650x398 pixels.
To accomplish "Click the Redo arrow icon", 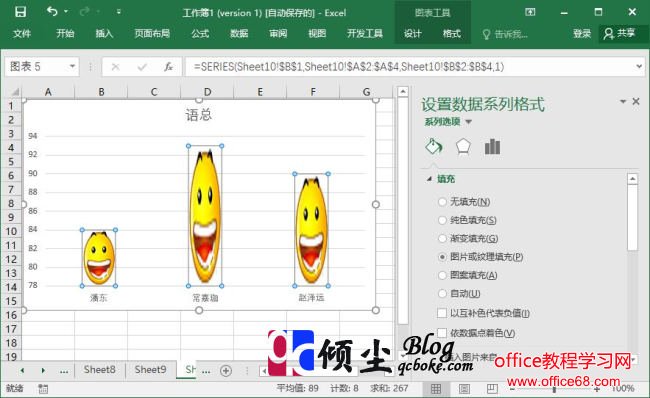I will coord(85,11).
